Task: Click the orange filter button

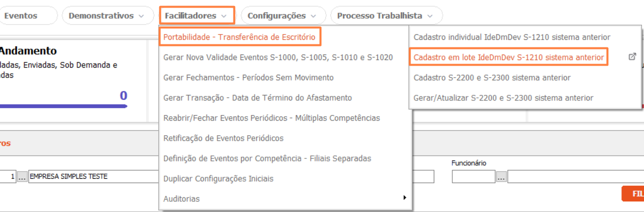Action: [633, 194]
